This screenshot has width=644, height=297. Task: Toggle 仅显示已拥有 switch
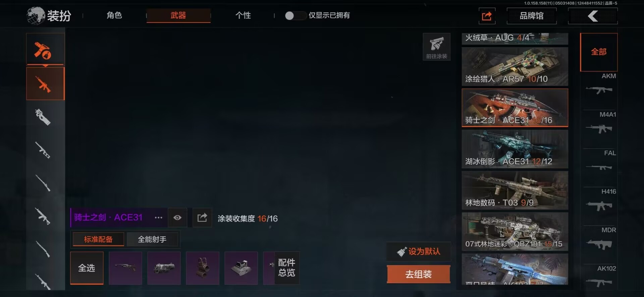(295, 15)
